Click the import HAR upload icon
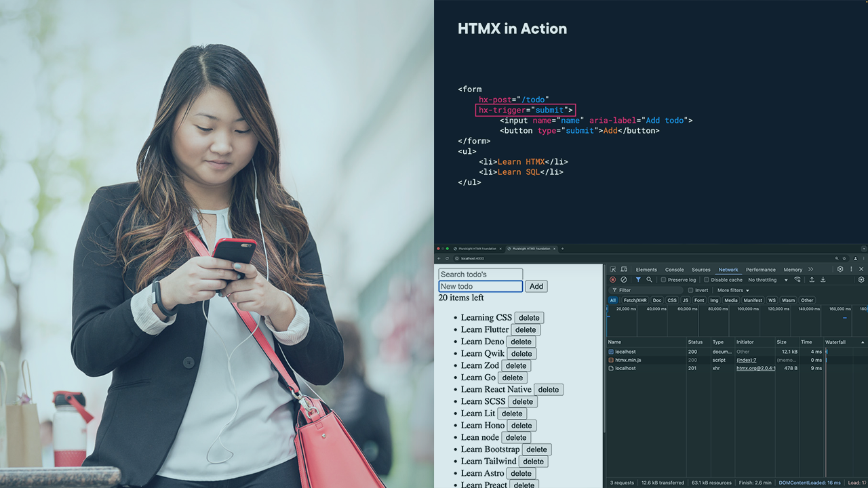868x488 pixels. pos(812,280)
